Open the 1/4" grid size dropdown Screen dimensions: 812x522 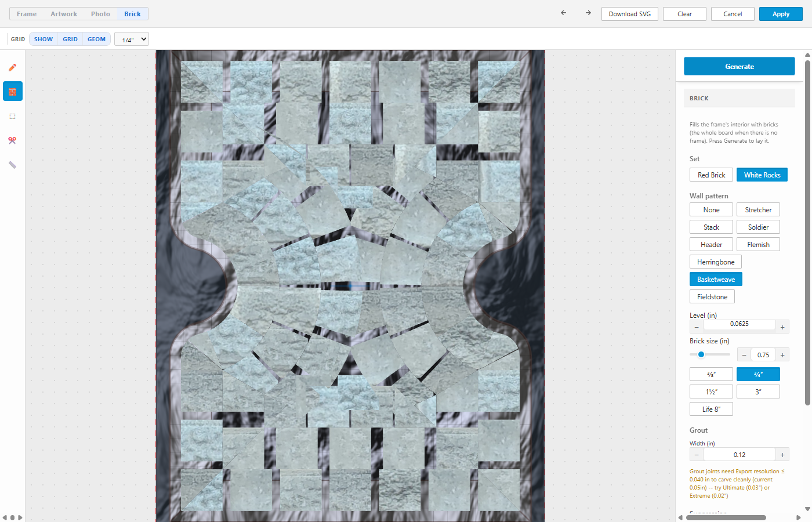[132, 39]
